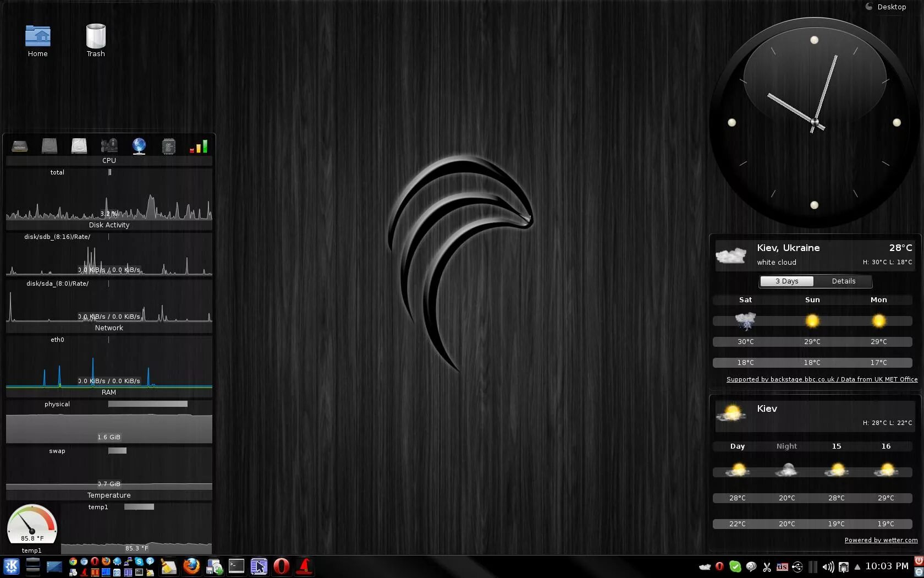
Task: Click the eth0 network graph
Action: click(x=109, y=366)
